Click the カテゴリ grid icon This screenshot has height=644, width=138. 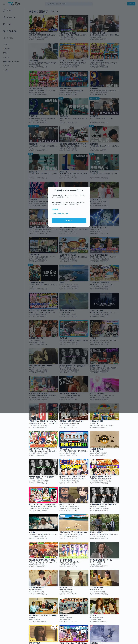4,38
